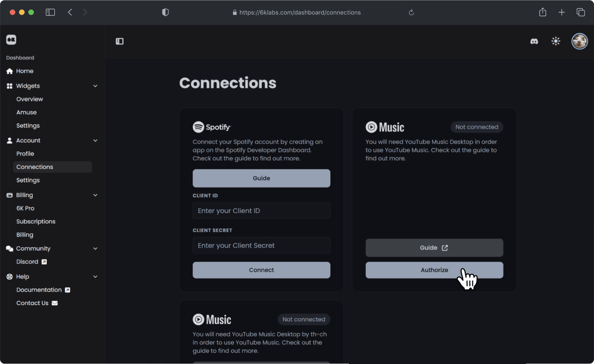Image resolution: width=594 pixels, height=364 pixels.
Task: Click the Billing card icon
Action: tap(9, 195)
